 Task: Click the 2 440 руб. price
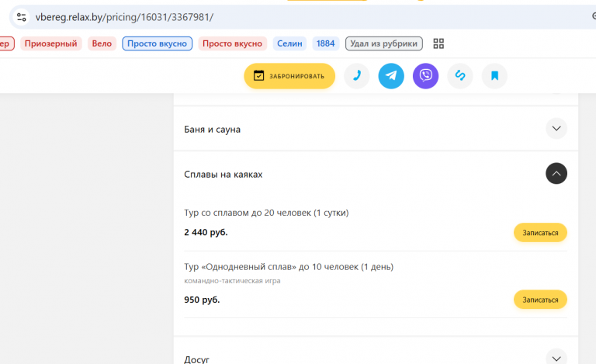206,232
